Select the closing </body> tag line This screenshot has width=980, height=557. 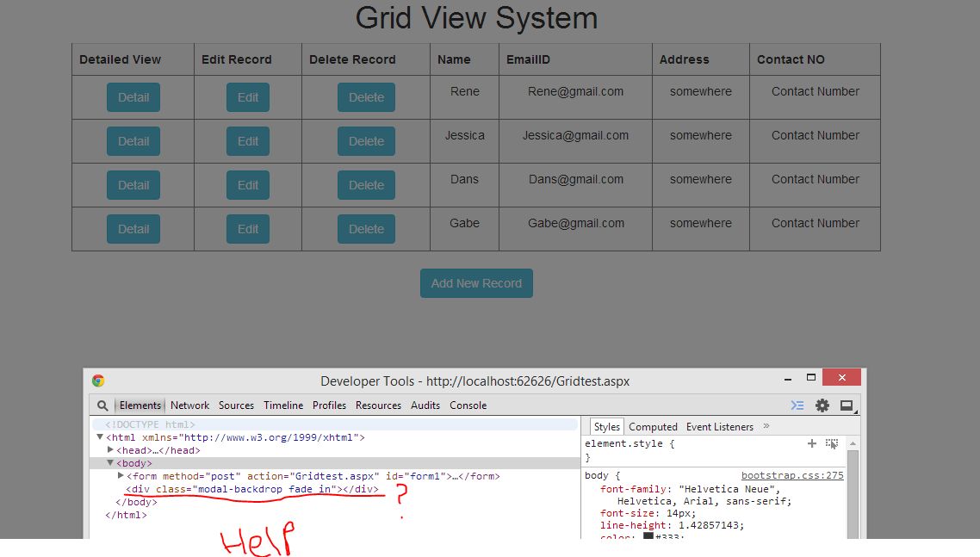point(136,502)
